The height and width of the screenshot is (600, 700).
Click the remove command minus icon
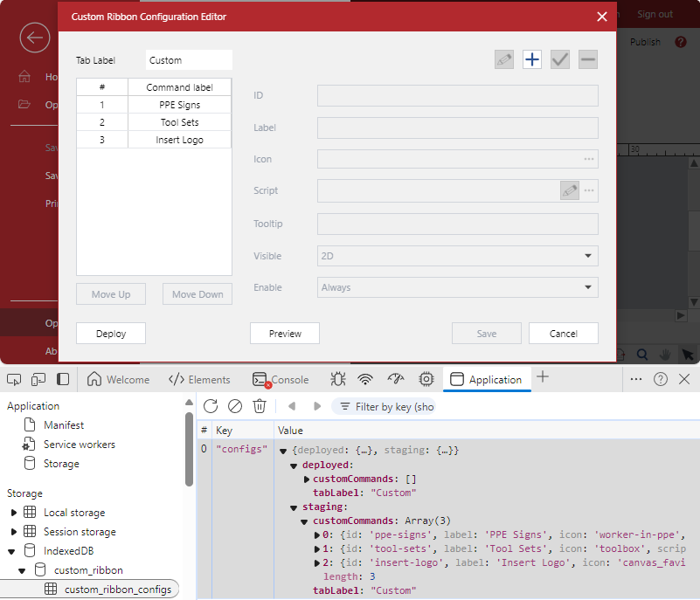[x=588, y=59]
